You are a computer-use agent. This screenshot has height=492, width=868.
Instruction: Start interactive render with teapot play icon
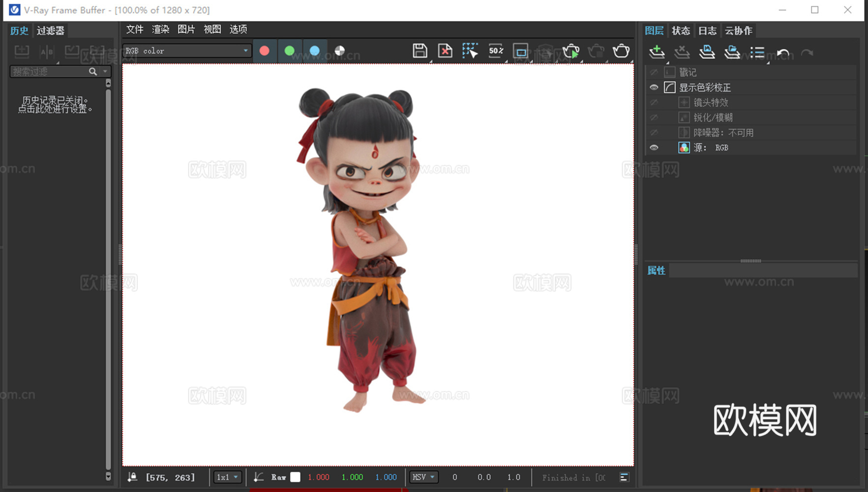point(571,51)
